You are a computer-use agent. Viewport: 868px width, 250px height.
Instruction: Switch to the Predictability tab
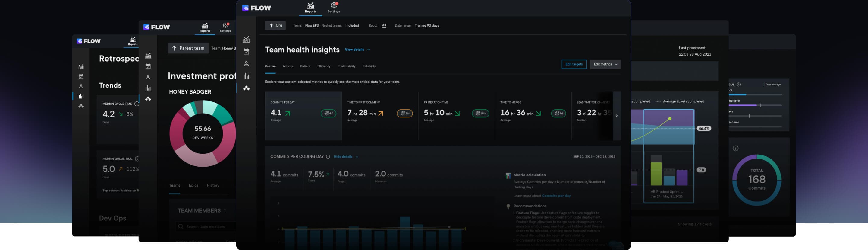346,66
